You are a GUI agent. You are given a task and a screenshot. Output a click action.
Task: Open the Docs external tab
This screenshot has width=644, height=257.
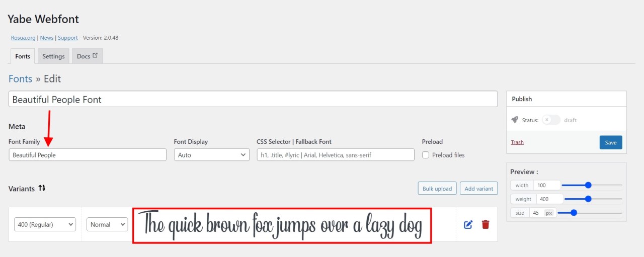click(88, 56)
